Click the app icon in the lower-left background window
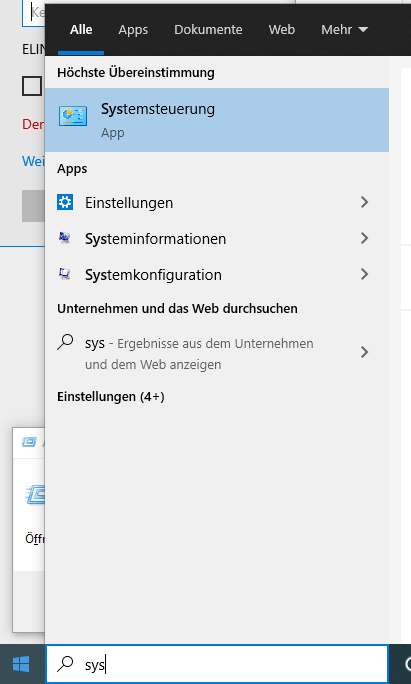411x684 pixels. 36,494
